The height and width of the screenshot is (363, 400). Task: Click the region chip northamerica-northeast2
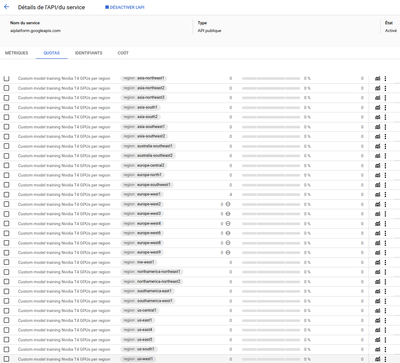(152, 281)
